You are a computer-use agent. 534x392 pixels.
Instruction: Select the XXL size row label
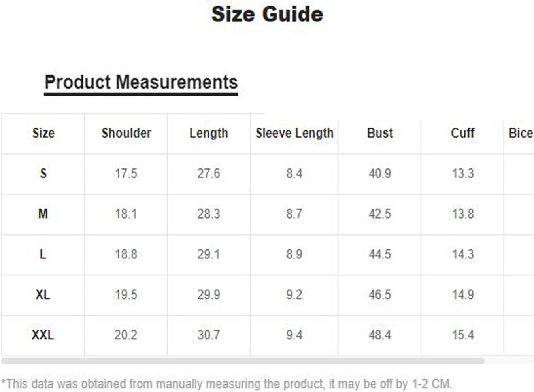pyautogui.click(x=43, y=335)
